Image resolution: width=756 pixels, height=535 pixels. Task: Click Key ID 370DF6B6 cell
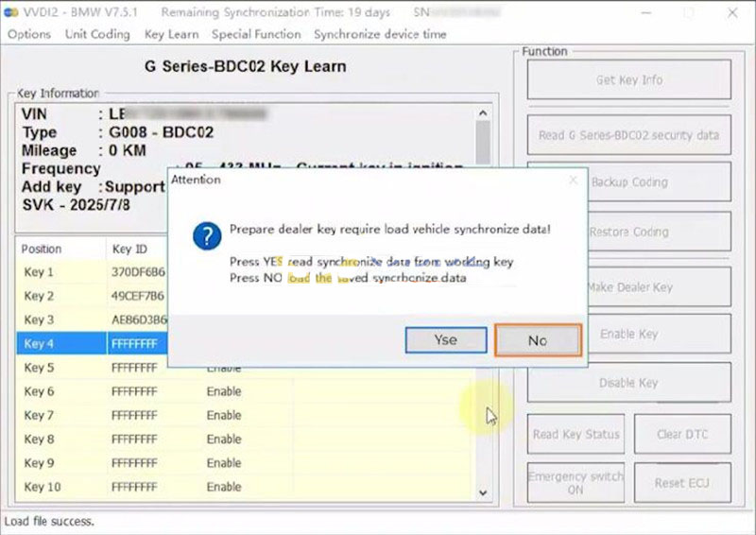click(138, 272)
